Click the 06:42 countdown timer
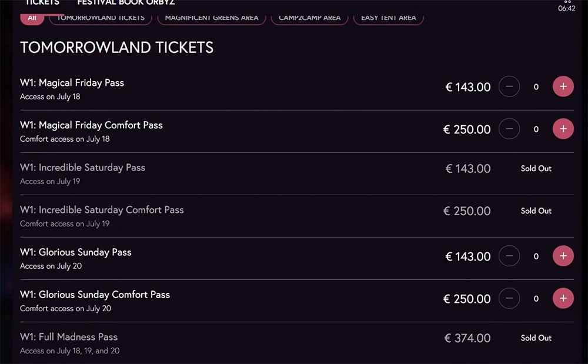Image resolution: width=588 pixels, height=364 pixels. point(566,8)
